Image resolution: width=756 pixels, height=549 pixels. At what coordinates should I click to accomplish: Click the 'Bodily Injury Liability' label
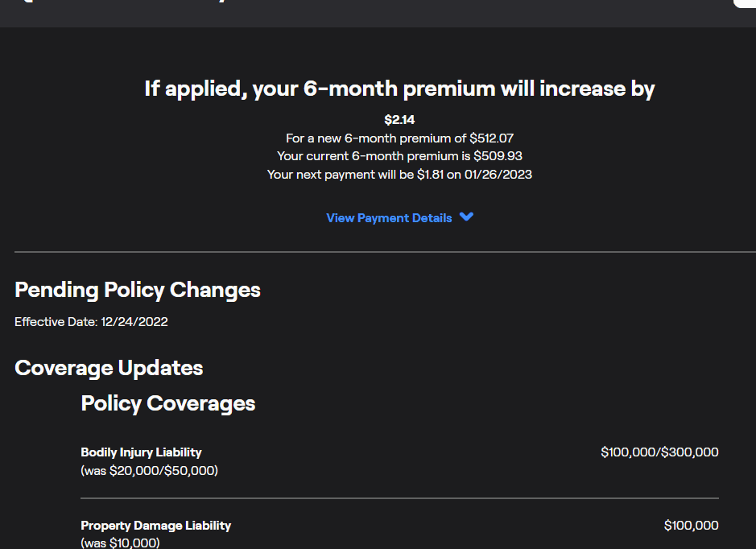141,452
